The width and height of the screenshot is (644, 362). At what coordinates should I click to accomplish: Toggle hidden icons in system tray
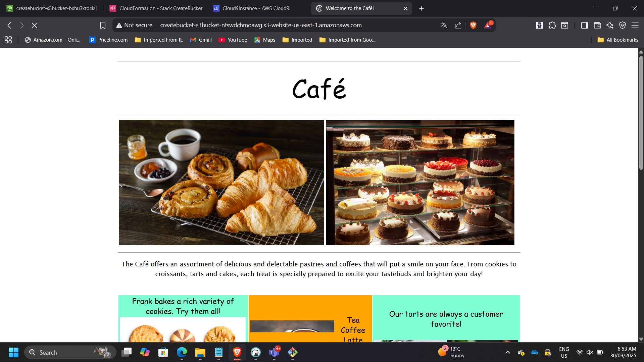tap(507, 352)
